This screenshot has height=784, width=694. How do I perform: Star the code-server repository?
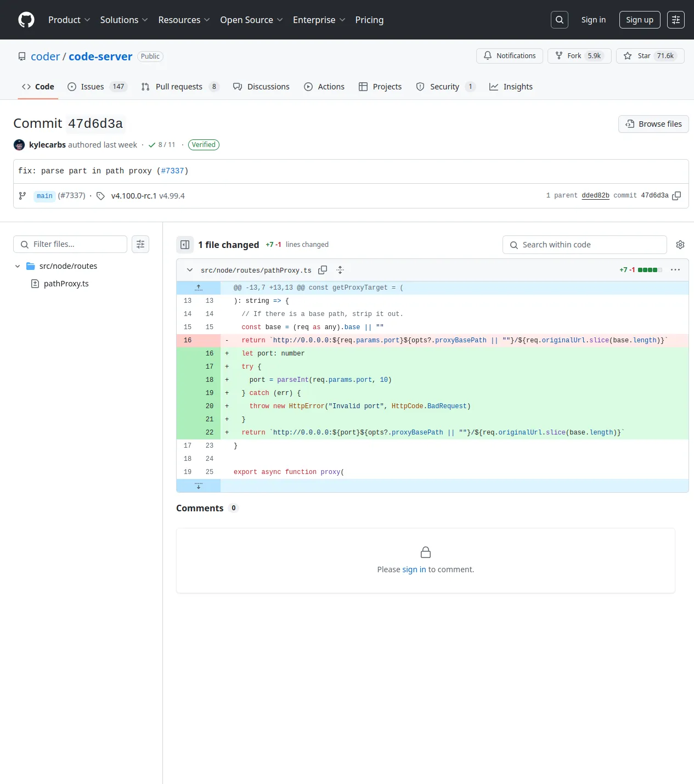(650, 56)
